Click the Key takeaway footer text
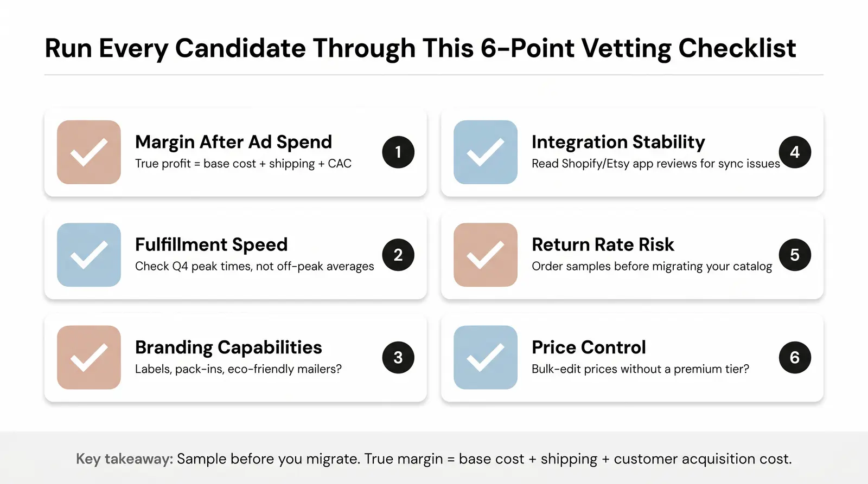This screenshot has height=484, width=868. click(434, 459)
